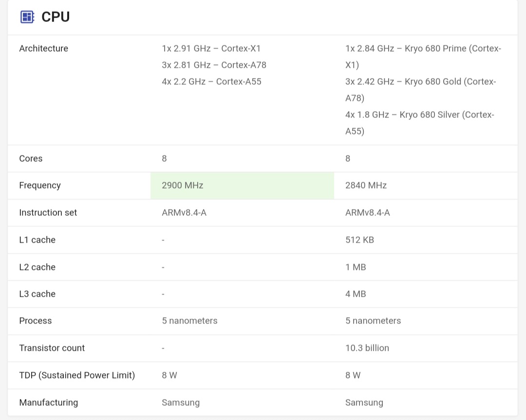Select the 4 MB L3 cache value
The height and width of the screenshot is (420, 526).
pos(356,294)
